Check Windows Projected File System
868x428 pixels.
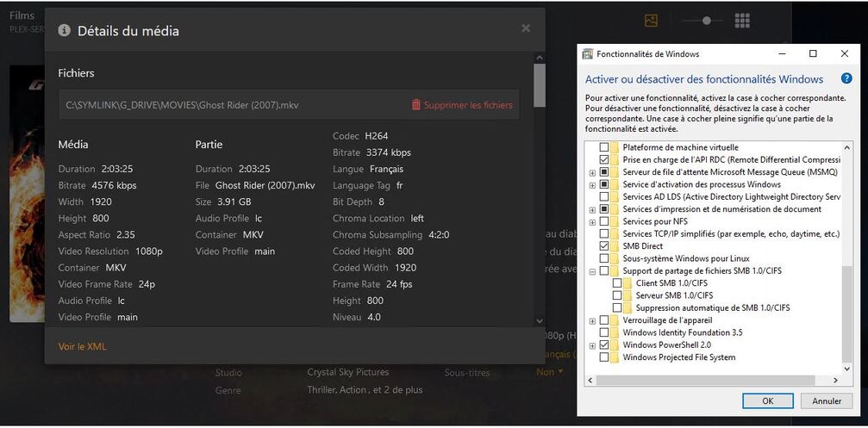click(x=604, y=357)
